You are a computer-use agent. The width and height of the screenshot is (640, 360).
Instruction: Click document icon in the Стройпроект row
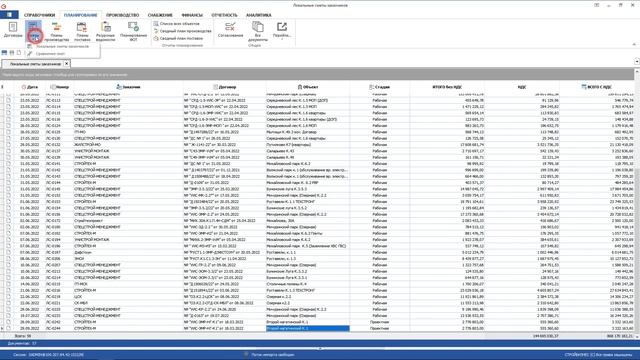tap(9, 220)
